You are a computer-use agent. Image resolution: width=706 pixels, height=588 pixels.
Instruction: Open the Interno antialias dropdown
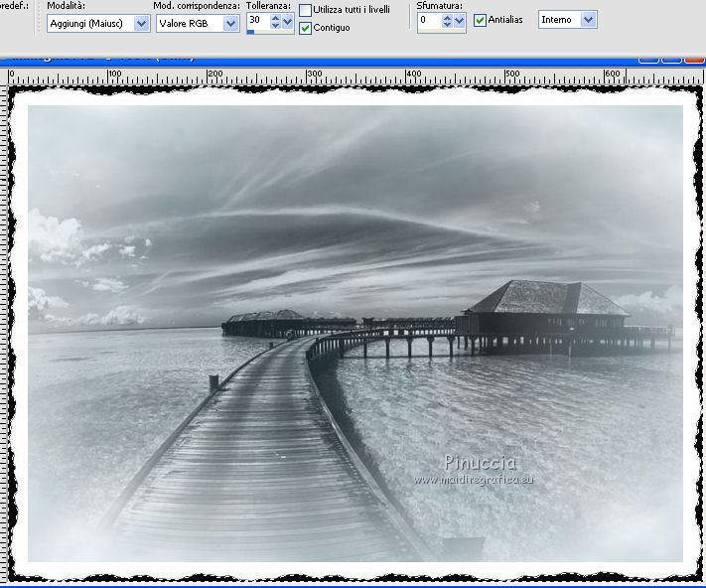[568, 20]
